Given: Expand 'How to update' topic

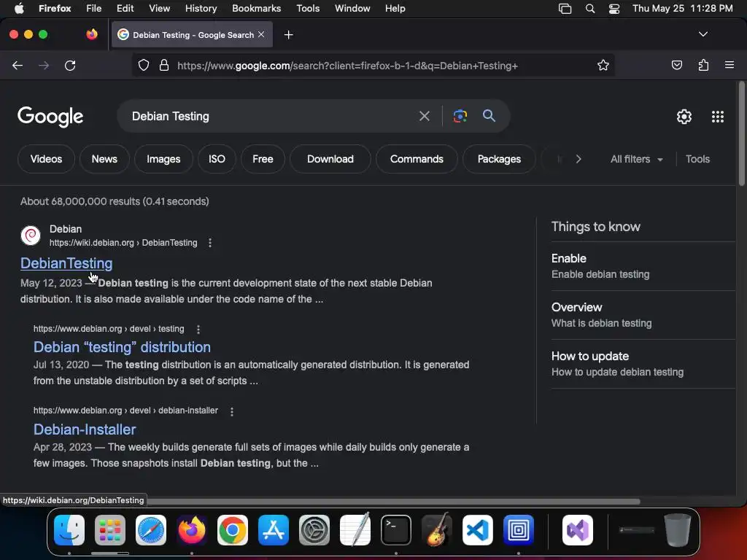Looking at the screenshot, I should pos(643,364).
